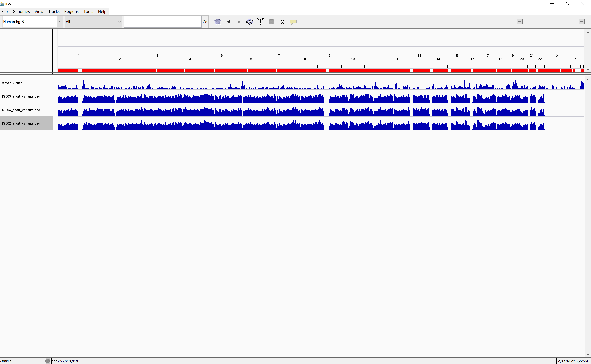Click chromosome X label in the ruler
Image resolution: width=591 pixels, height=364 pixels.
(x=557, y=56)
